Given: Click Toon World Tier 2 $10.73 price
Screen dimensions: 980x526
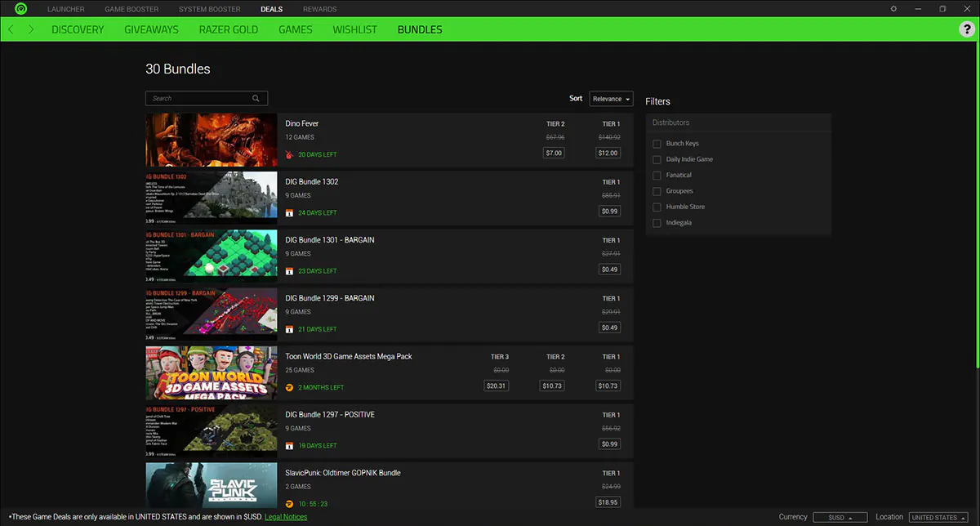Looking at the screenshot, I should coord(552,386).
